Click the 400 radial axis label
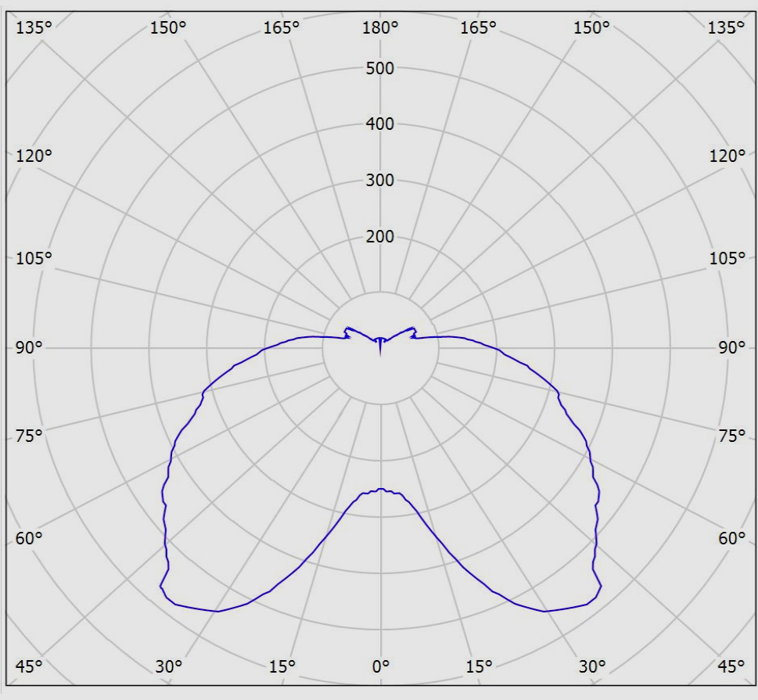 click(x=380, y=124)
